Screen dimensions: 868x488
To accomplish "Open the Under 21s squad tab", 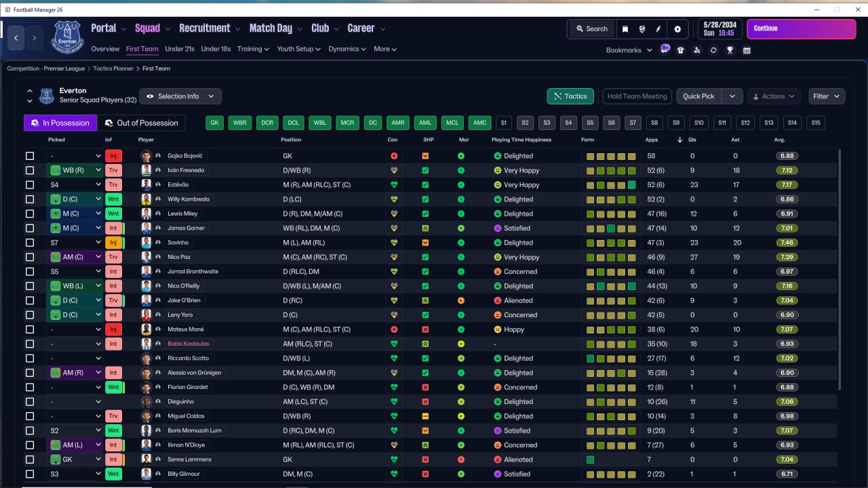I will [x=180, y=49].
